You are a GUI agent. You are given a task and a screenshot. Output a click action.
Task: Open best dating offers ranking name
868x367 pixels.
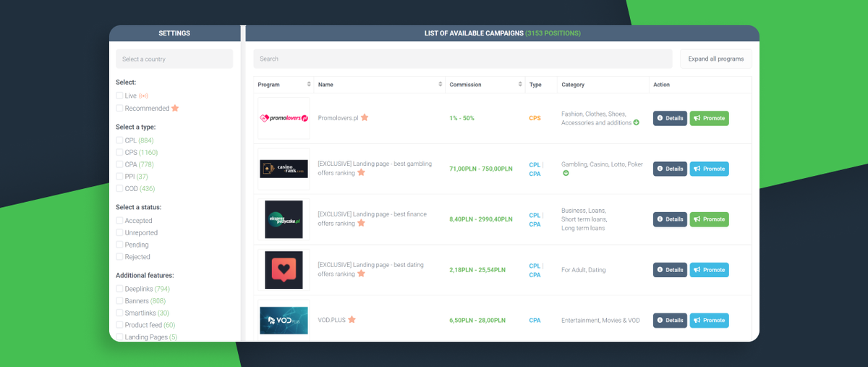point(371,269)
